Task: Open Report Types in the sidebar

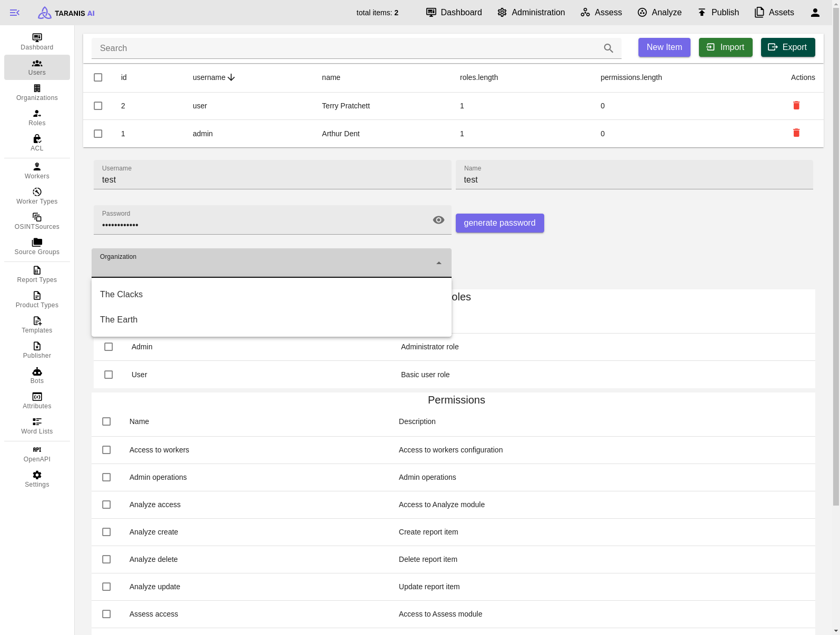Action: 37,275
